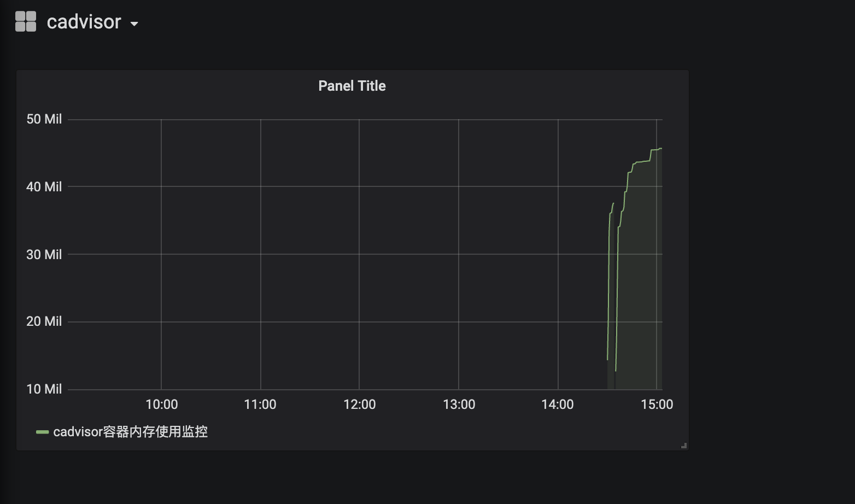Image resolution: width=855 pixels, height=504 pixels.
Task: Click the panel resize handle corner
Action: point(684,446)
